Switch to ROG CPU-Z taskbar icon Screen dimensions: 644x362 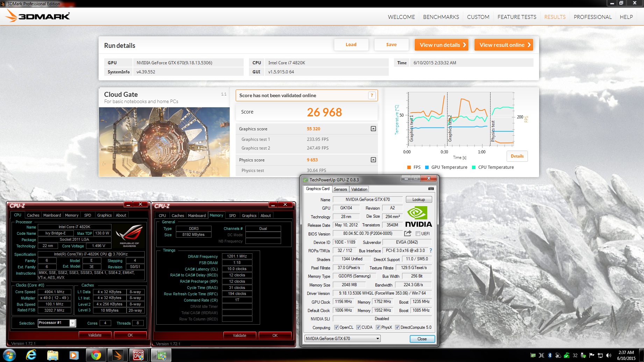(x=139, y=355)
